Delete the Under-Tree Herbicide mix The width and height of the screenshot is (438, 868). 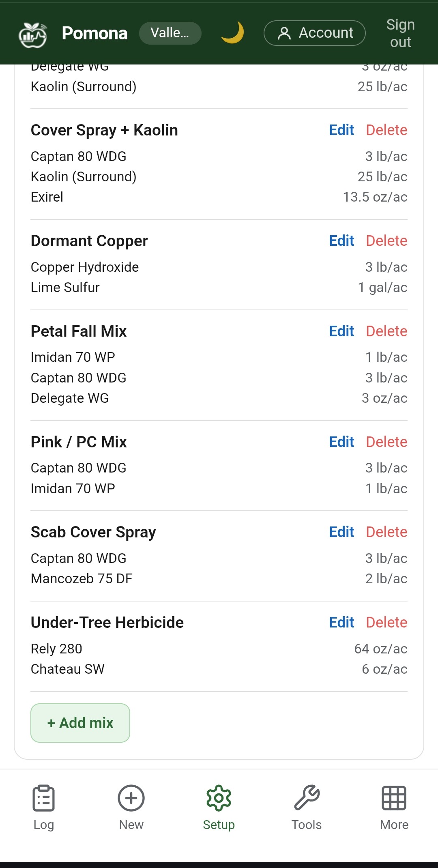386,623
